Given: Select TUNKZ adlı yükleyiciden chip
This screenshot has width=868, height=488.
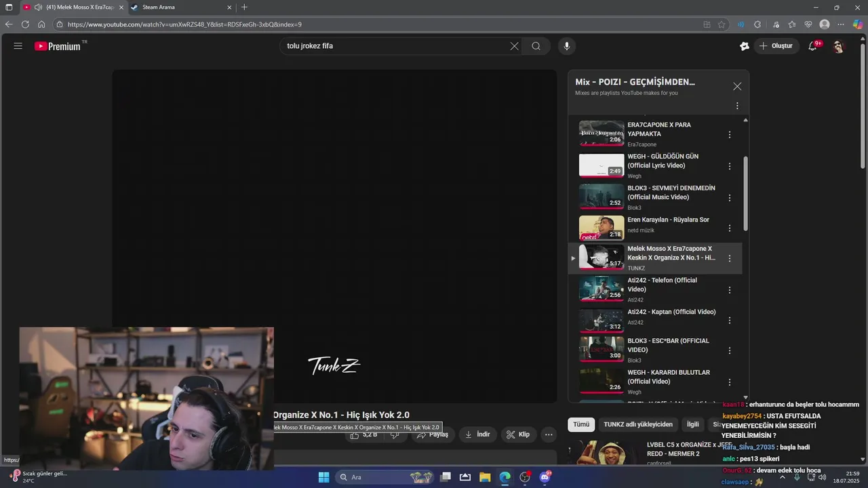Looking at the screenshot, I should [638, 424].
